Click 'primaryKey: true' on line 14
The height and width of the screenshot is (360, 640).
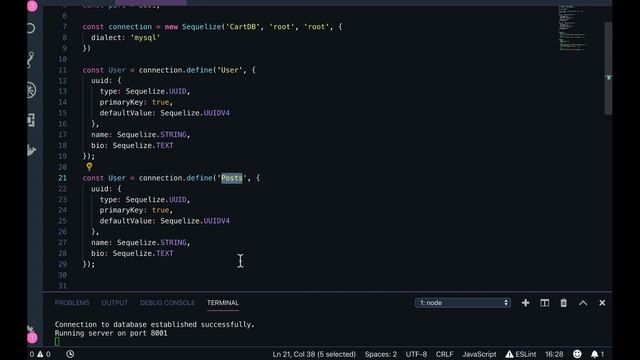(x=134, y=102)
